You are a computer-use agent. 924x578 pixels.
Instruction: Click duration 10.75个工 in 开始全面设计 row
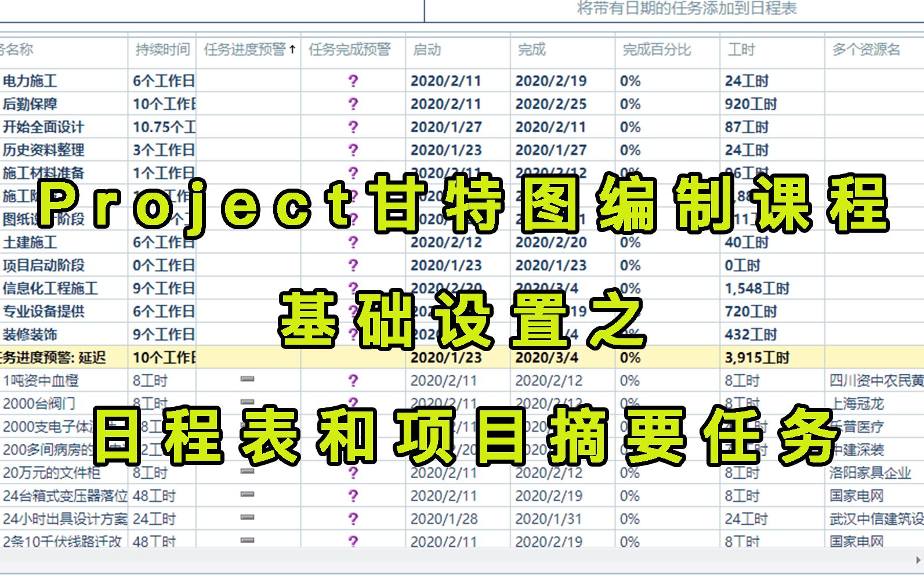(x=164, y=127)
